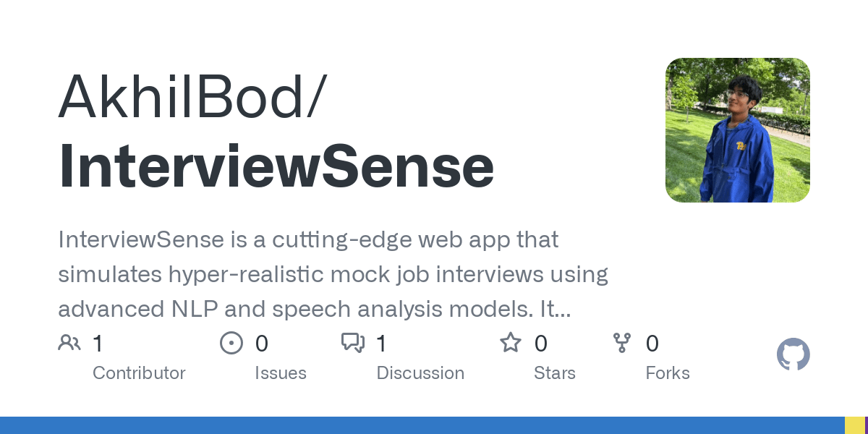Click the blue language bar segment
This screenshot has height=434, width=868.
(422, 425)
